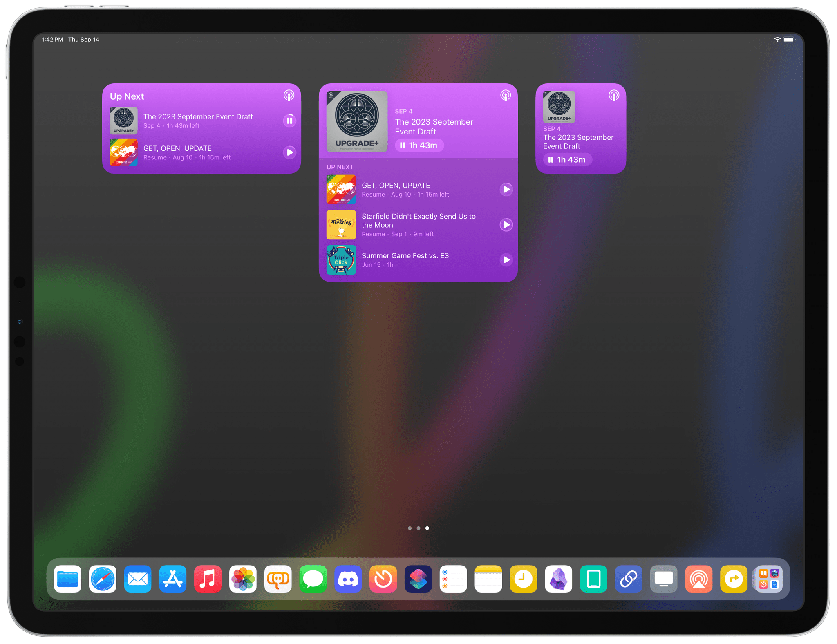Viewport: 837px width, 644px height.
Task: Open the Timery timer app in dock
Action: pyautogui.click(x=383, y=579)
